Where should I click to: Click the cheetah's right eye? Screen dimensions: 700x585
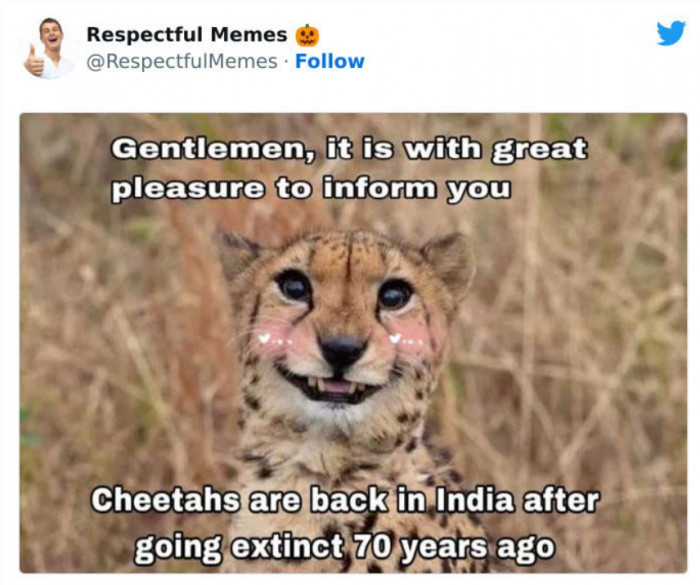tap(395, 295)
